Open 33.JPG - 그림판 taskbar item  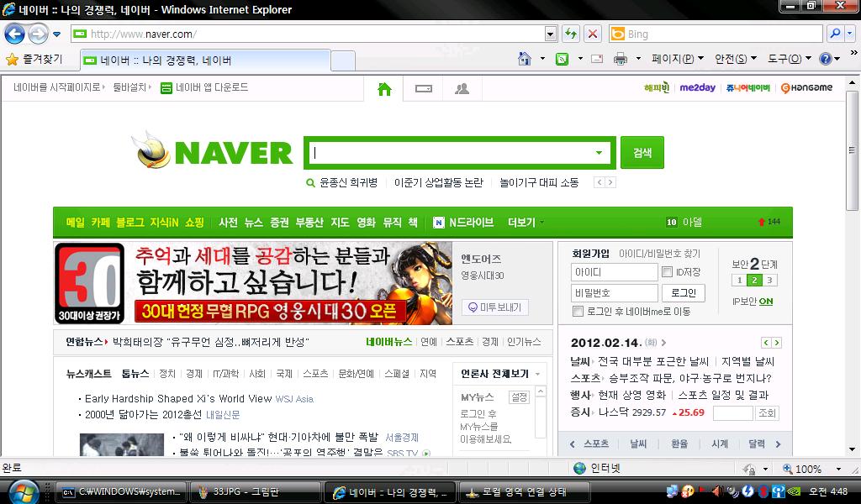(254, 492)
